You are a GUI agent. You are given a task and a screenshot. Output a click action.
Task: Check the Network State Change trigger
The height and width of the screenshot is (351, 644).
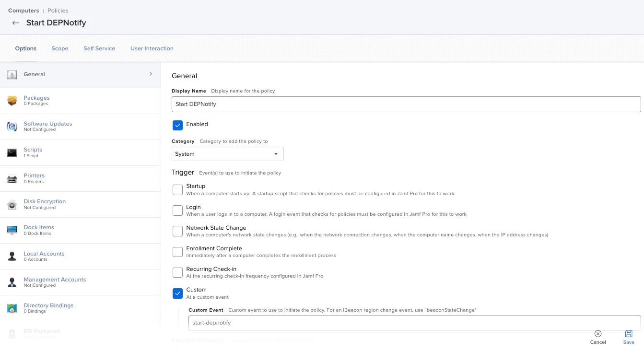pos(178,231)
